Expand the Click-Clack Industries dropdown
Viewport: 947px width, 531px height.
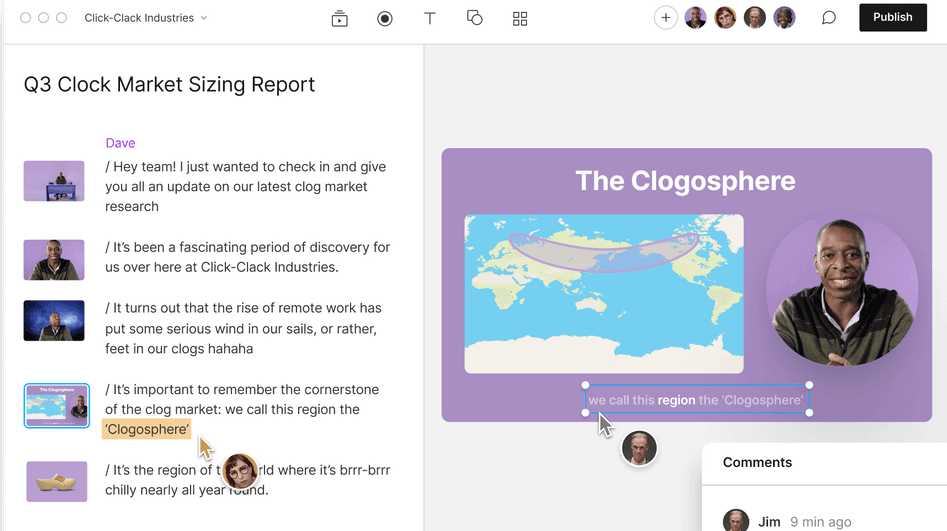pyautogui.click(x=146, y=18)
